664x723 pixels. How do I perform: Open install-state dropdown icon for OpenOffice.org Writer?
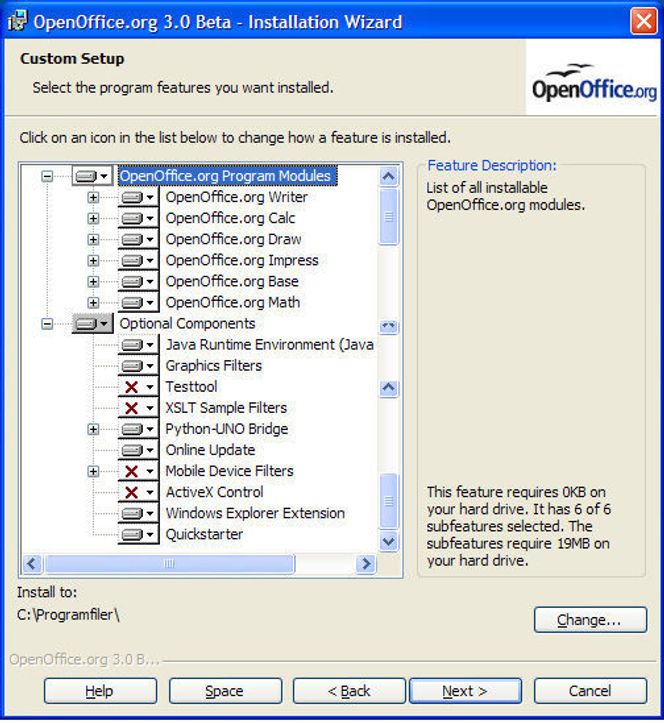tap(138, 197)
